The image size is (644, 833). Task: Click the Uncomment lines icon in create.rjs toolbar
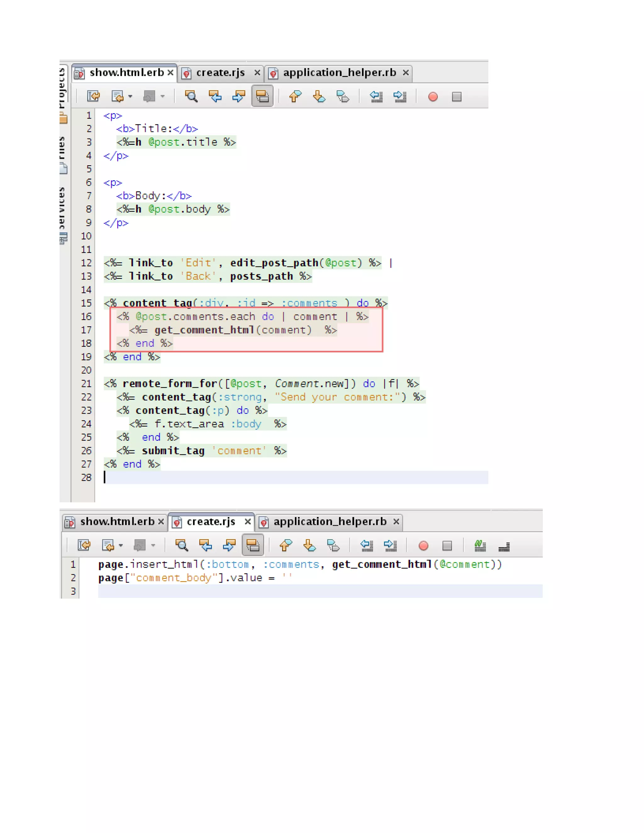(504, 547)
